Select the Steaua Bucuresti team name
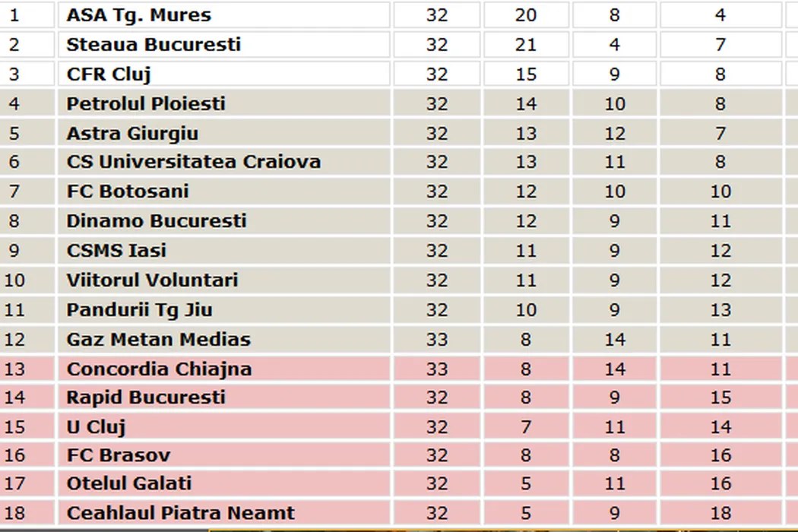Image resolution: width=798 pixels, height=532 pixels. pyautogui.click(x=154, y=45)
